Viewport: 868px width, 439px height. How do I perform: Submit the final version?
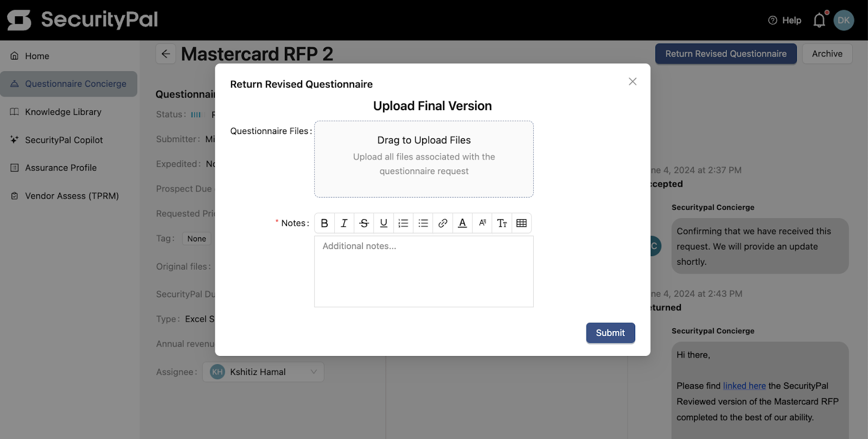coord(610,333)
